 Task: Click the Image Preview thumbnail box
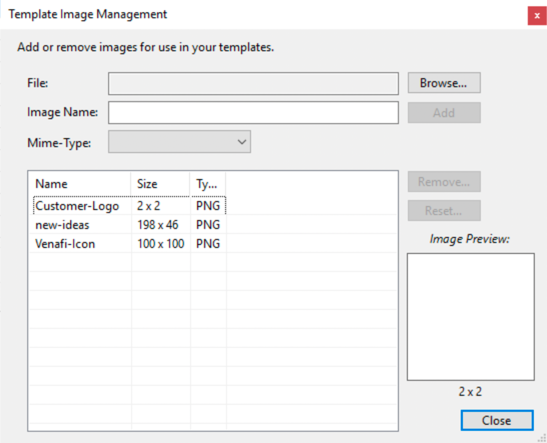tap(471, 317)
